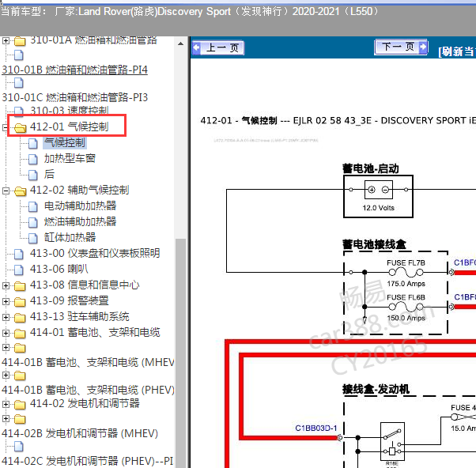
Task: Click page icon beside 413-06 喇叭
Action: (19, 270)
